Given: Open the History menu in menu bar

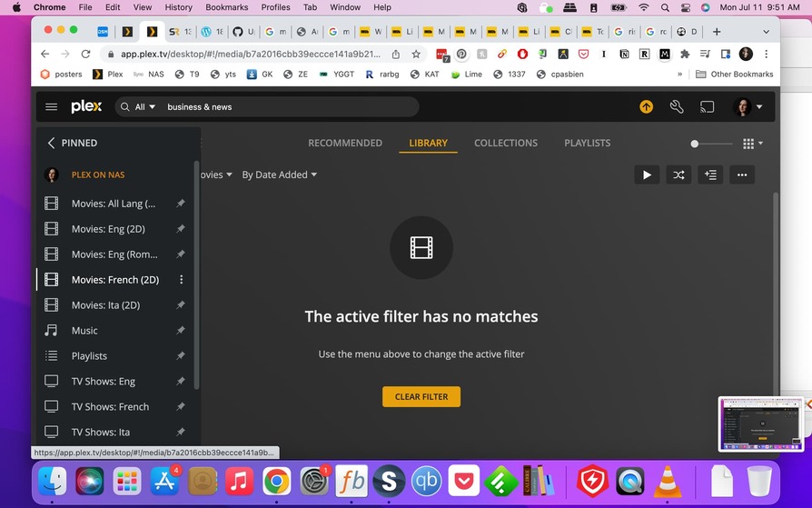Looking at the screenshot, I should tap(178, 7).
